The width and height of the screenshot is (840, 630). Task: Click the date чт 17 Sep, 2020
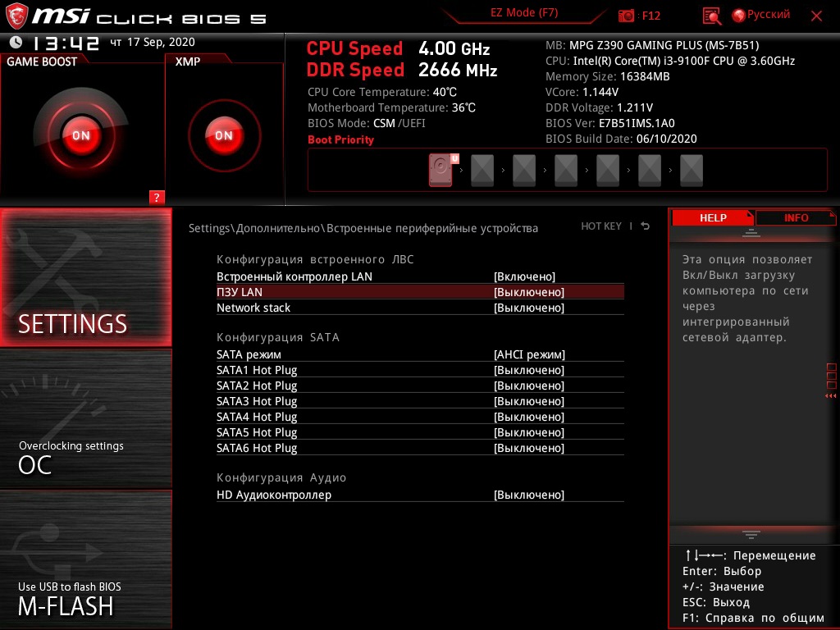click(152, 42)
